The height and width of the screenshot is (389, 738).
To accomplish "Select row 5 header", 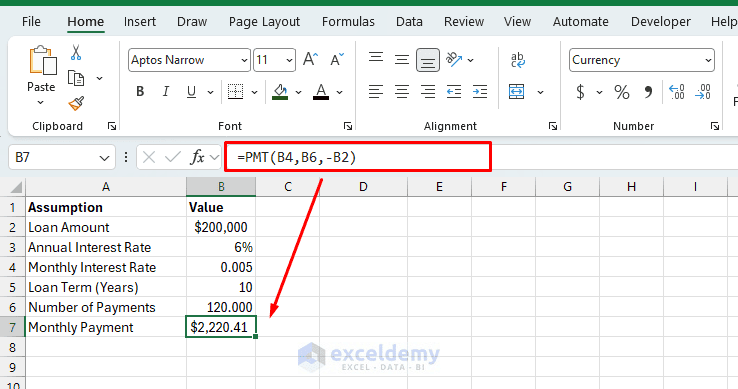I will coord(12,287).
